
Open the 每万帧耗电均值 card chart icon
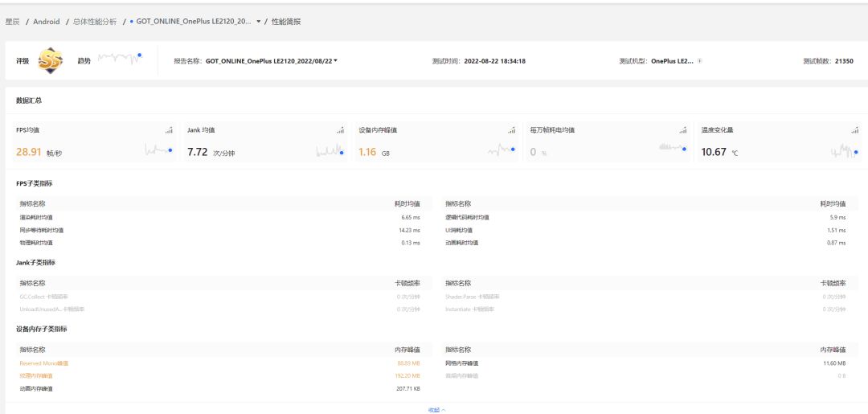click(x=683, y=130)
